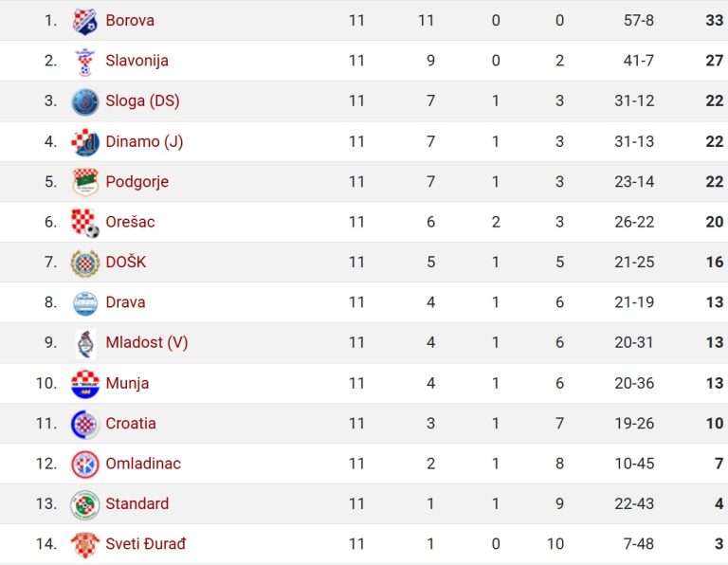This screenshot has height=565, width=728.
Task: Open the Podgorje team badge icon
Action: pyautogui.click(x=85, y=182)
